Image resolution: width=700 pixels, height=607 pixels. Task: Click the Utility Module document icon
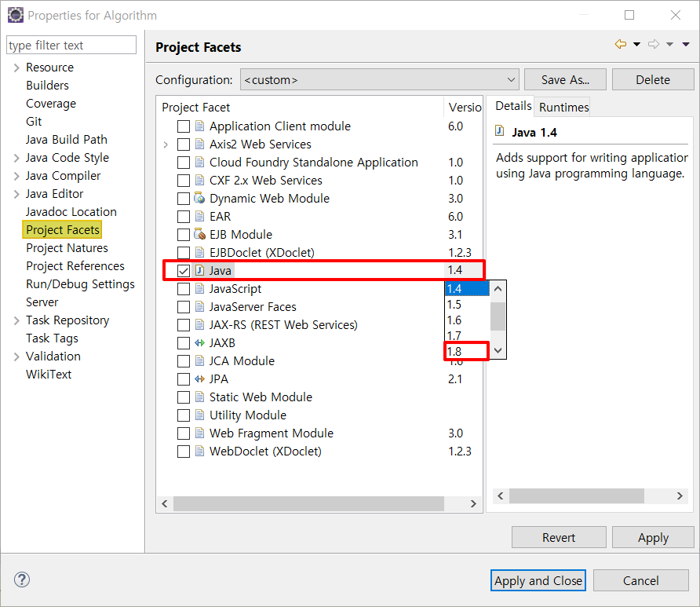(x=199, y=415)
